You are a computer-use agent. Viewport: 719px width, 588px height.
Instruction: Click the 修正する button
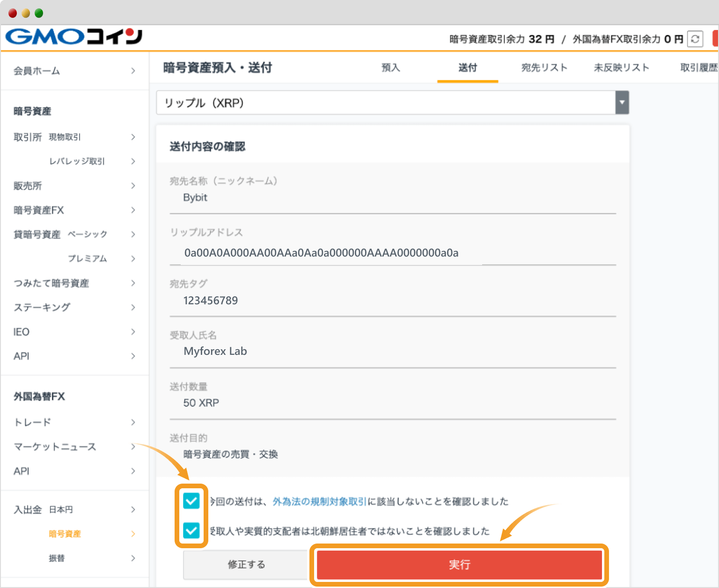point(246,565)
